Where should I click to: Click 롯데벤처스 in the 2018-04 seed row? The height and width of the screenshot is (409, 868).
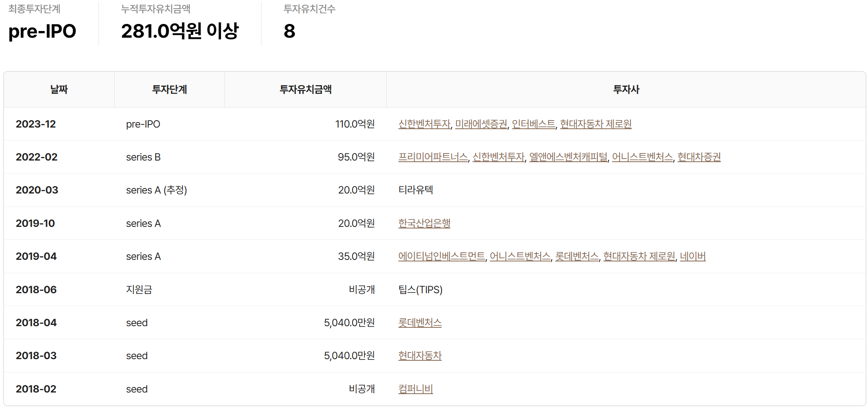click(420, 323)
